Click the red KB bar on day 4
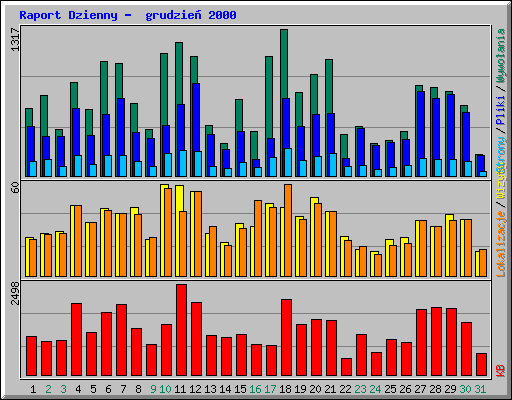The image size is (512, 400). (x=76, y=340)
